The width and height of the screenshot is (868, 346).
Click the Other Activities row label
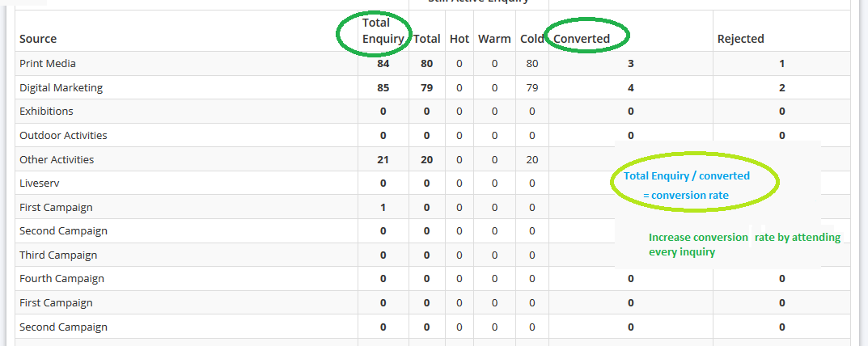pos(57,159)
